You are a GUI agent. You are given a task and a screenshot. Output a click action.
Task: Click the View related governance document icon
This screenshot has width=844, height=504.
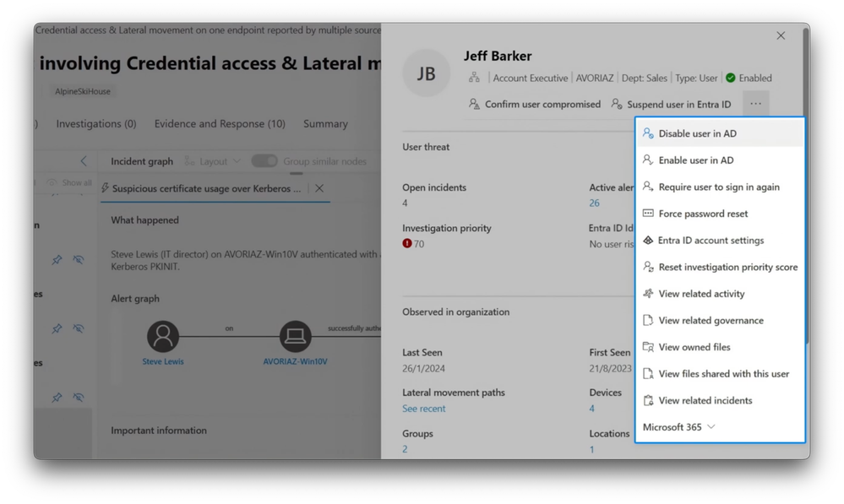(x=648, y=320)
